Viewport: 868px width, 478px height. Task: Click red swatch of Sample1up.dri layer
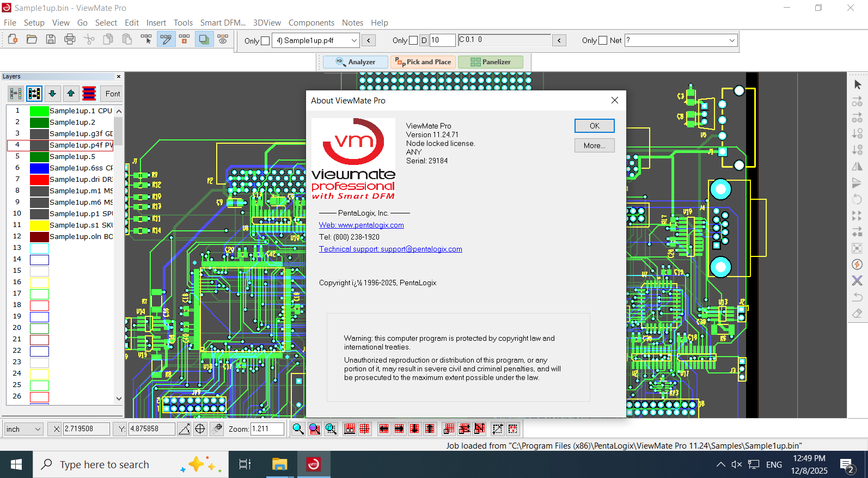(39, 180)
